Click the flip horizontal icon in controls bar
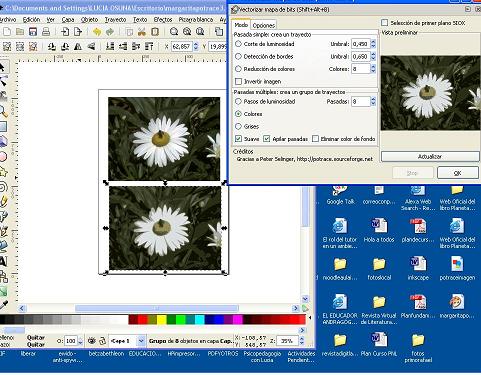 point(78,47)
